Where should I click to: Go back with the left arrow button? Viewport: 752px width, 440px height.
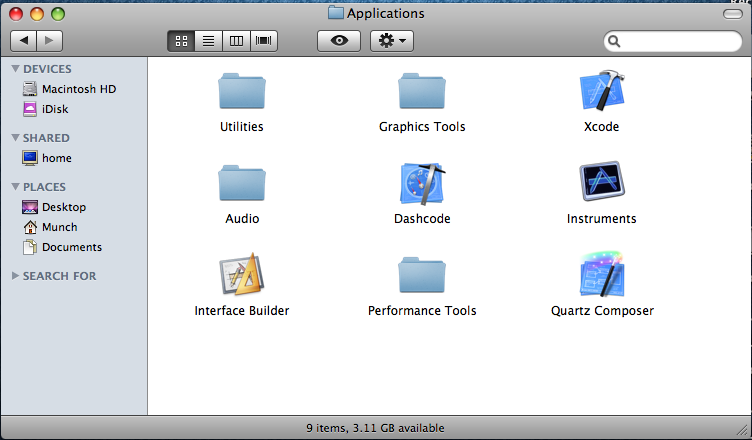pyautogui.click(x=24, y=41)
